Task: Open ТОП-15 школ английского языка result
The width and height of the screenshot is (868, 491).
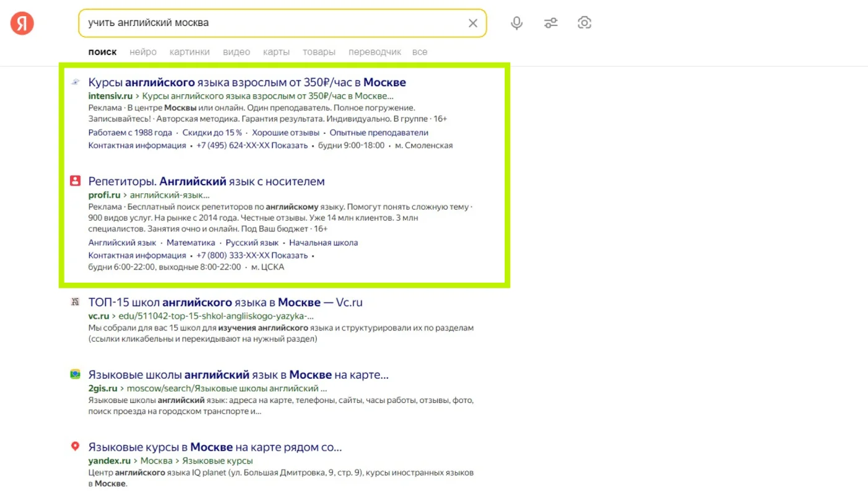Action: point(225,303)
